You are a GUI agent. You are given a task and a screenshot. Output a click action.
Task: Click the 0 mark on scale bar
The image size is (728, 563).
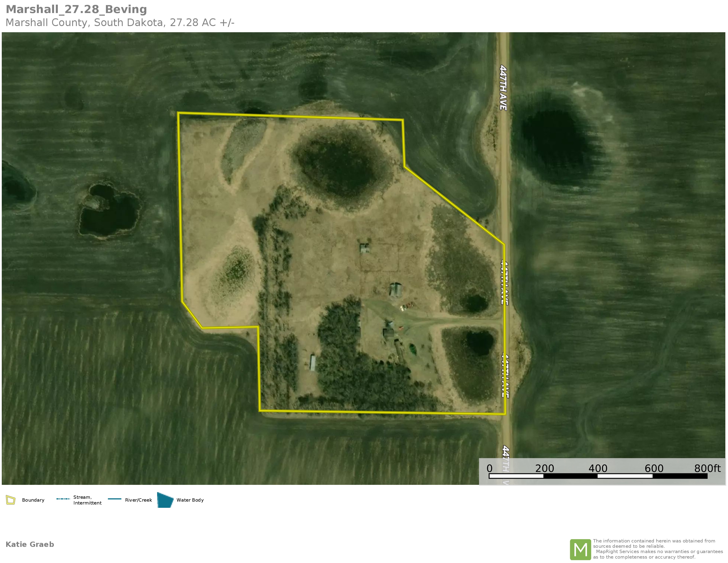pyautogui.click(x=489, y=469)
